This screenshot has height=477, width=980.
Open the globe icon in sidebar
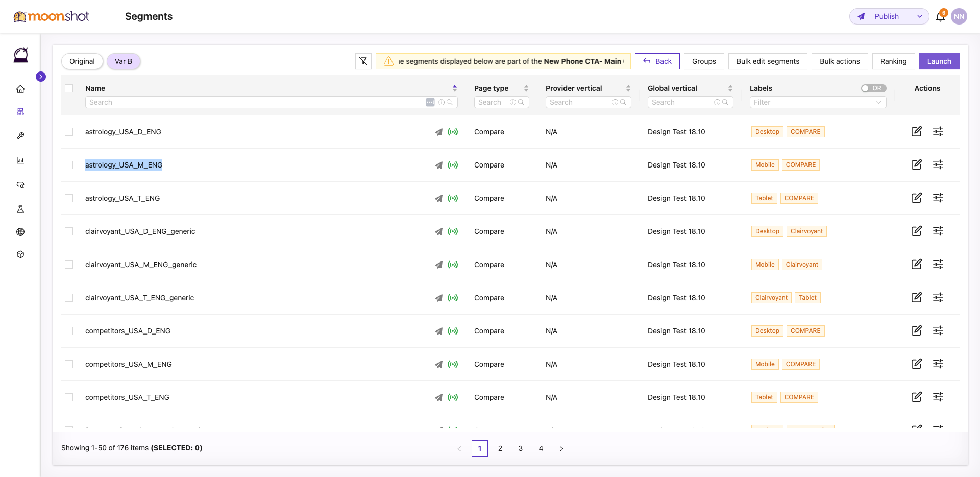(x=20, y=232)
